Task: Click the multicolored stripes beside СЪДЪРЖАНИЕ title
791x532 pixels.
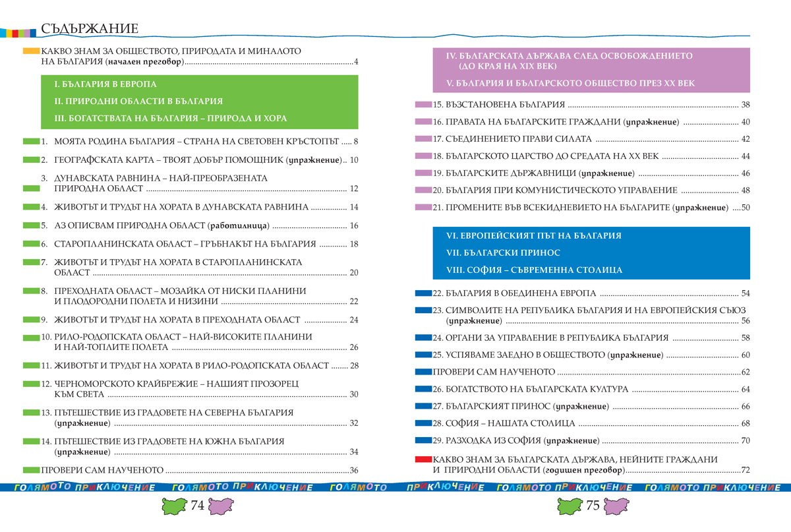Action: (18, 32)
